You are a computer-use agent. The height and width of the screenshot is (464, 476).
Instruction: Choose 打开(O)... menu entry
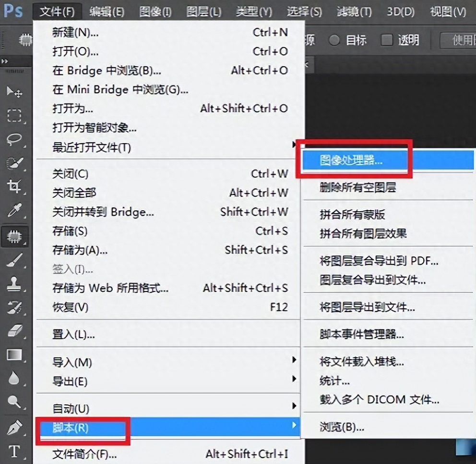click(x=168, y=51)
